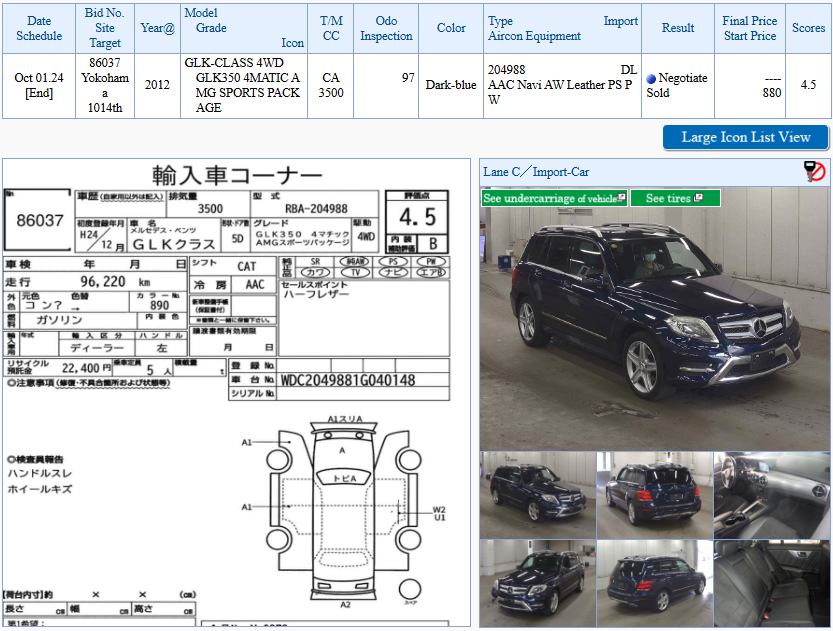This screenshot has width=833, height=631.
Task: Click the Final Price column header
Action: 750,28
